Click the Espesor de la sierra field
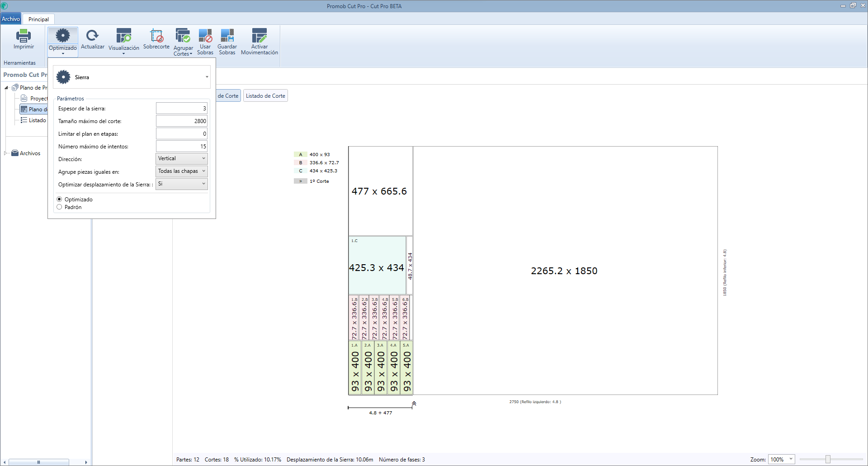 [x=181, y=108]
